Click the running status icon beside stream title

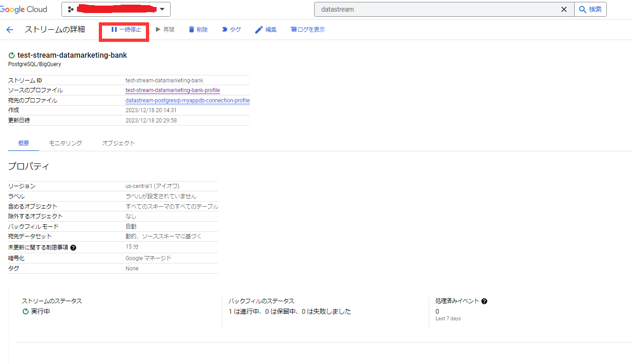click(12, 55)
